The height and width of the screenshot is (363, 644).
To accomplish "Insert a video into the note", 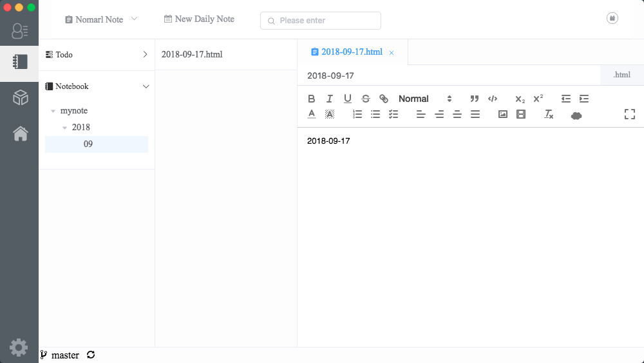I will (x=521, y=114).
